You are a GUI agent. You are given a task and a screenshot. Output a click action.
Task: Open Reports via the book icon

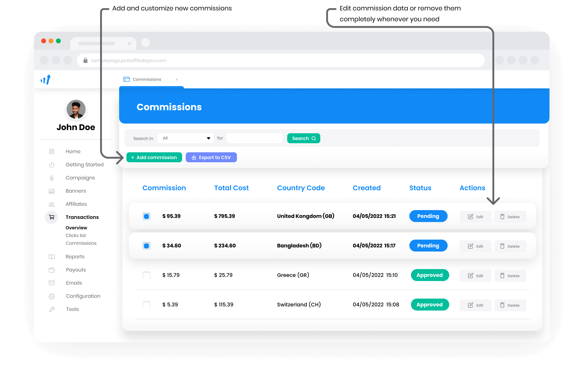click(52, 257)
